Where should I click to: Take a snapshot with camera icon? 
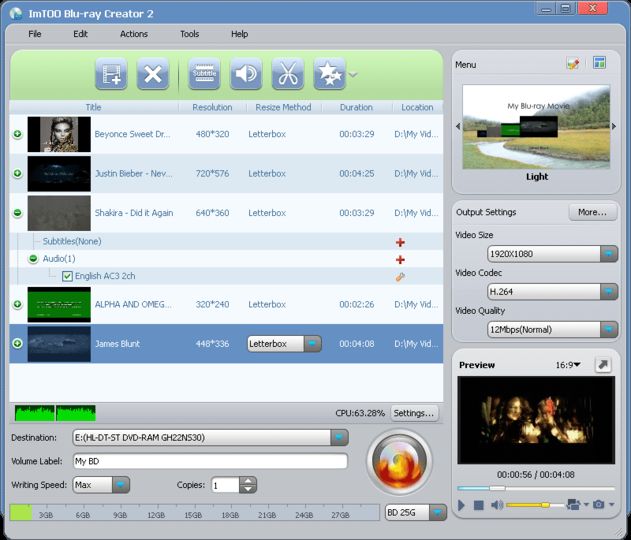pos(598,504)
